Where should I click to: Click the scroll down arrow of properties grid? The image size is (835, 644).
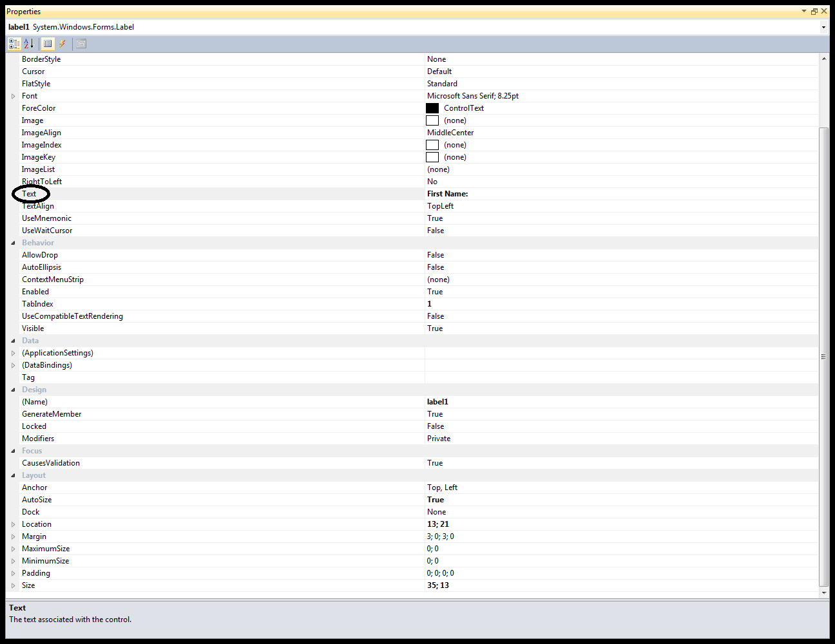click(824, 592)
